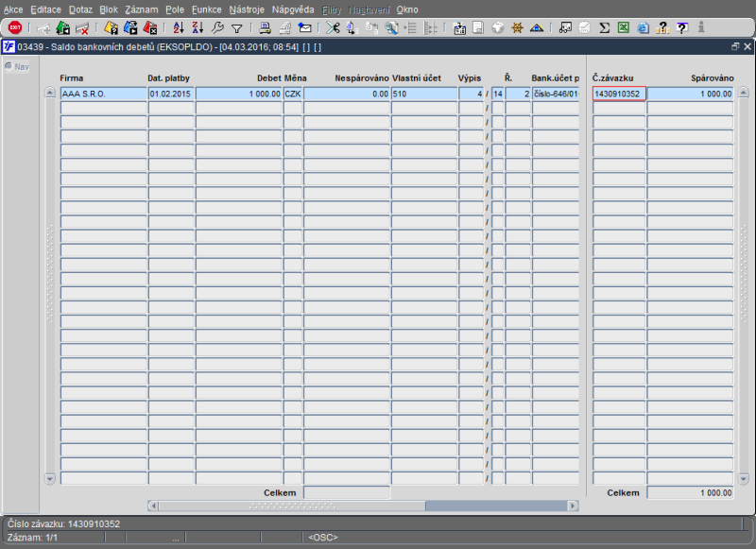
Task: Open the Nástroje menu
Action: [x=247, y=9]
